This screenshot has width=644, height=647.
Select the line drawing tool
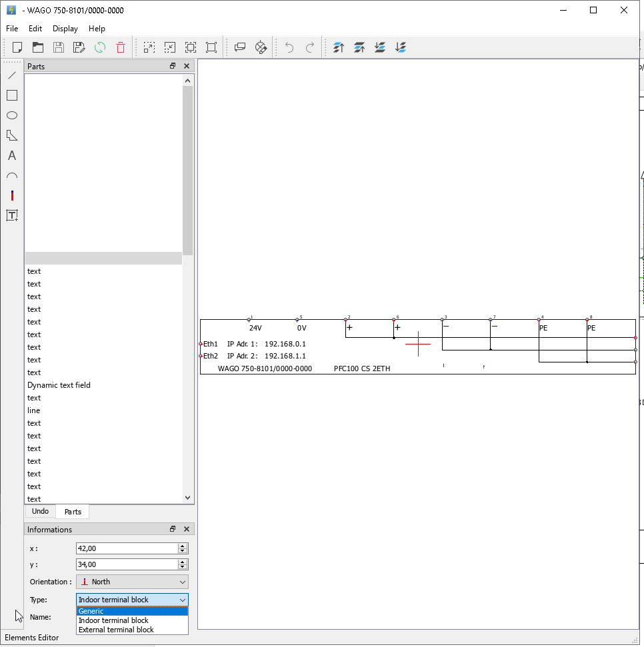pyautogui.click(x=12, y=75)
